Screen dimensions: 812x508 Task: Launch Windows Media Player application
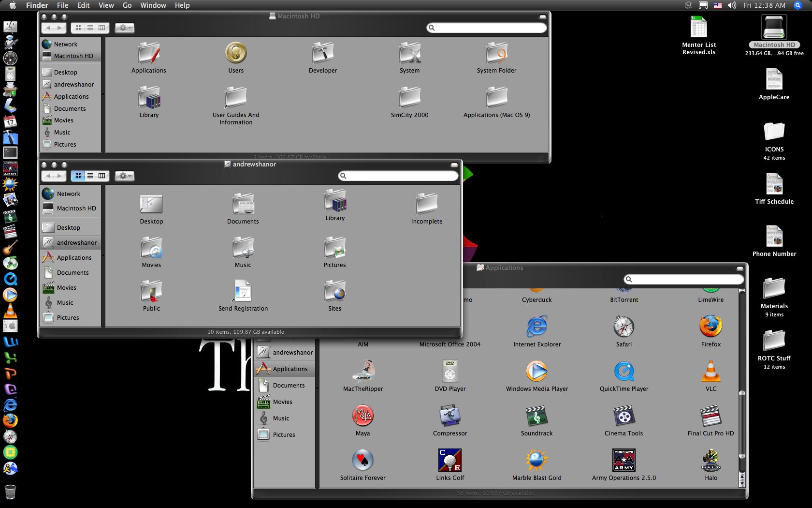click(536, 371)
